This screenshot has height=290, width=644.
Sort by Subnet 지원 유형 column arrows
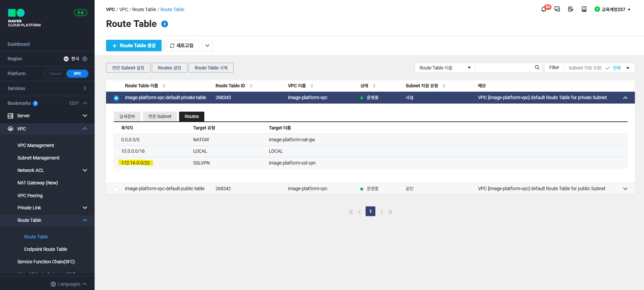(x=444, y=86)
